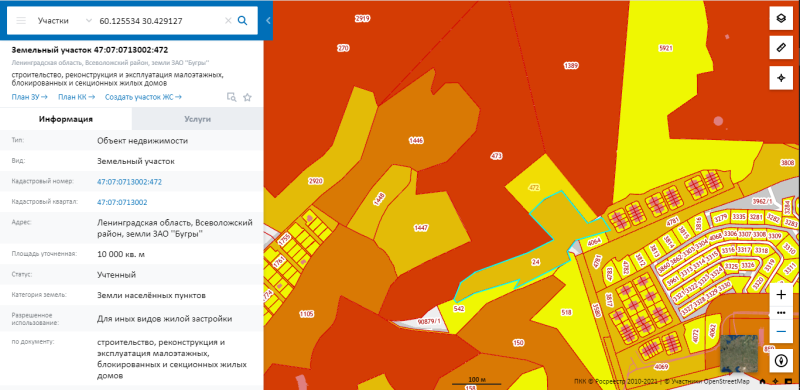This screenshot has width=800, height=390.
Task: Select the ruler measurement tool
Action: tap(781, 48)
